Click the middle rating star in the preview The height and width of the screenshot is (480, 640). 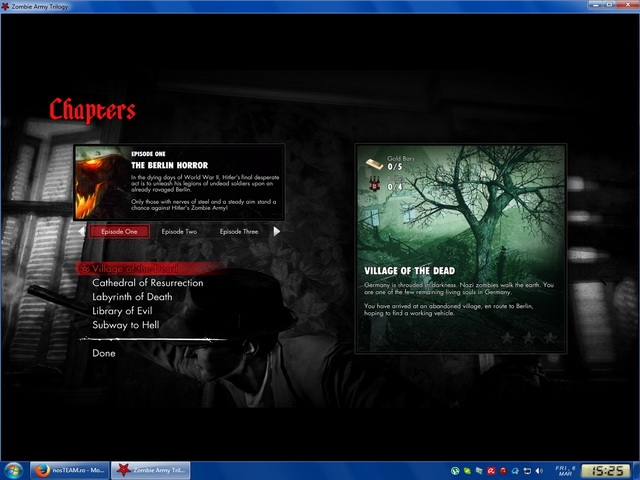point(529,338)
